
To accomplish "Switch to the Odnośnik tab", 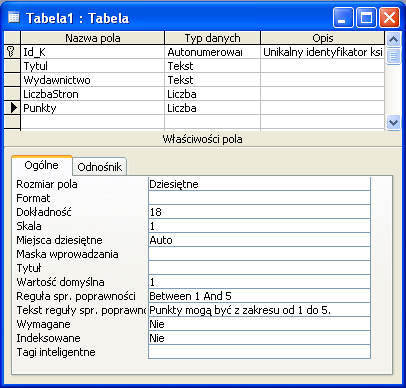I will pos(100,167).
